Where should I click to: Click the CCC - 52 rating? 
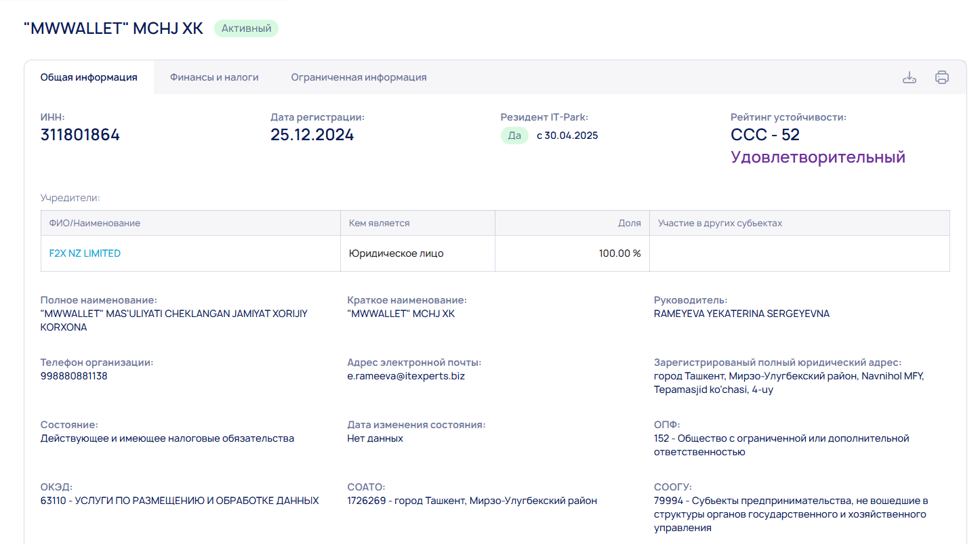coord(765,135)
